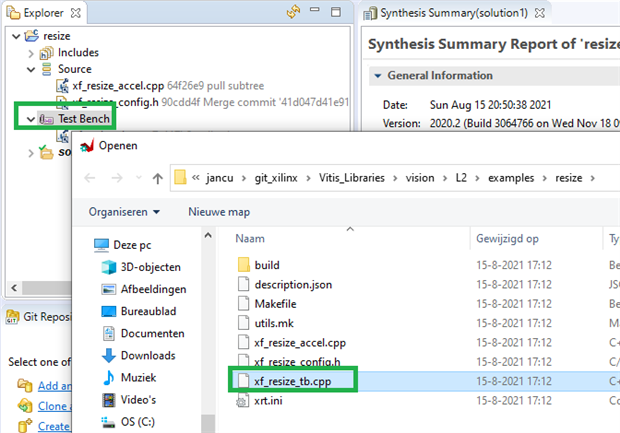Switch to the Explorer tab
620x433 pixels.
[43, 13]
